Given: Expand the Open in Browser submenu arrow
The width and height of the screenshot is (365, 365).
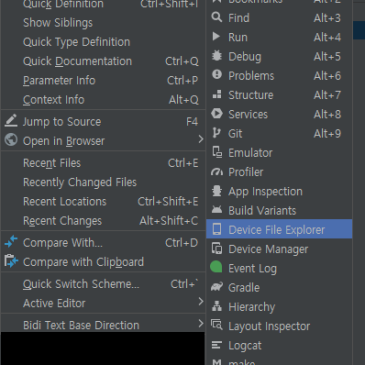Looking at the screenshot, I should [x=200, y=139].
